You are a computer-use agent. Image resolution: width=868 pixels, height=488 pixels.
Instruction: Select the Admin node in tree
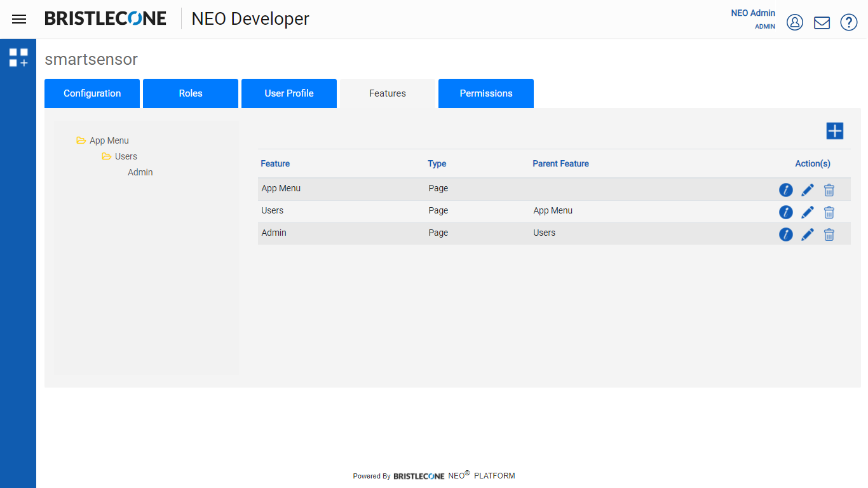click(140, 172)
